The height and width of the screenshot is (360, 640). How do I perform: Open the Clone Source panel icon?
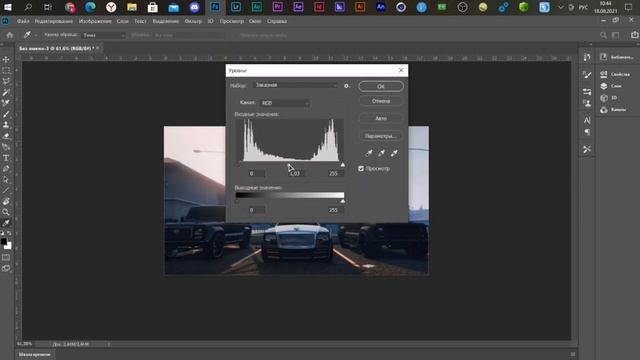[x=587, y=103]
